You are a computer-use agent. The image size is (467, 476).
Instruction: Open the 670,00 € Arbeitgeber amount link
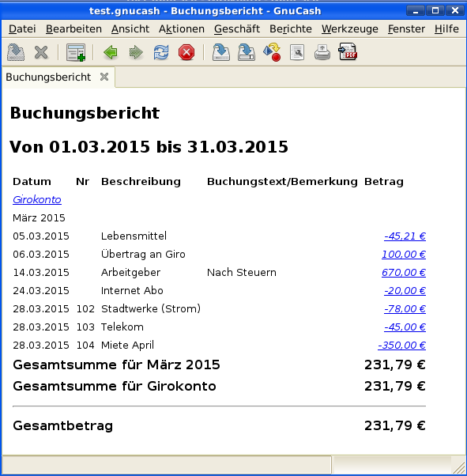point(404,272)
